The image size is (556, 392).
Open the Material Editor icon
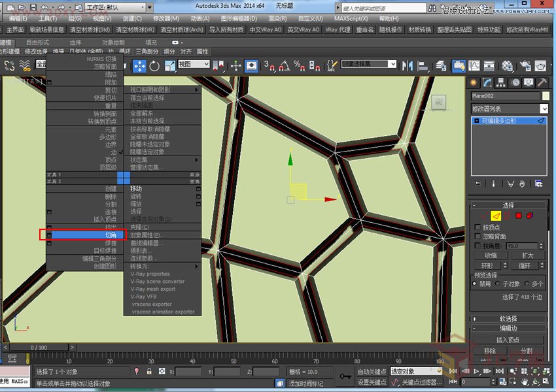point(507,66)
